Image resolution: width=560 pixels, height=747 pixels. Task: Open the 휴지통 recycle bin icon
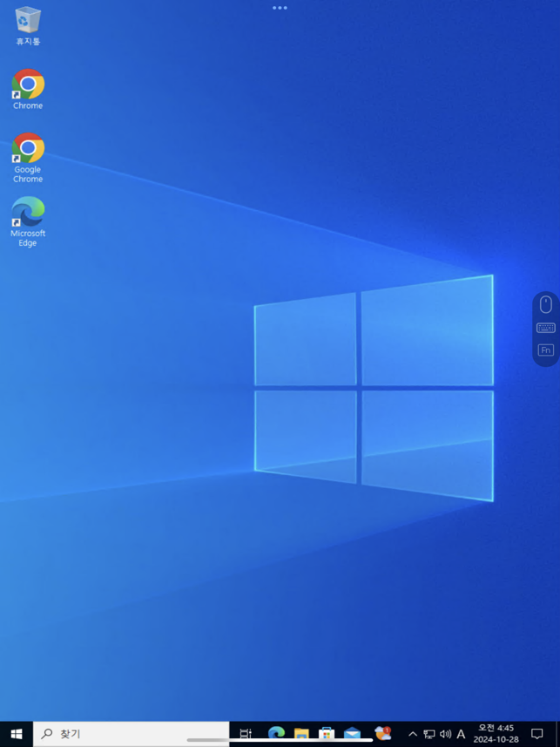(28, 26)
